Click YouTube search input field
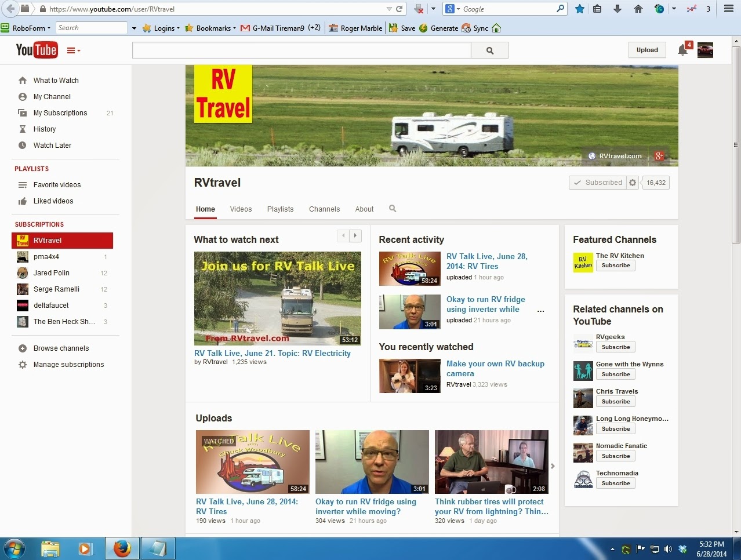Screen dimensions: 741x560 pos(302,50)
